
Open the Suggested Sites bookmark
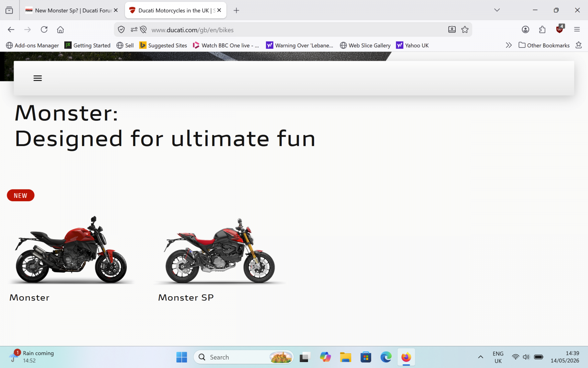(x=163, y=45)
